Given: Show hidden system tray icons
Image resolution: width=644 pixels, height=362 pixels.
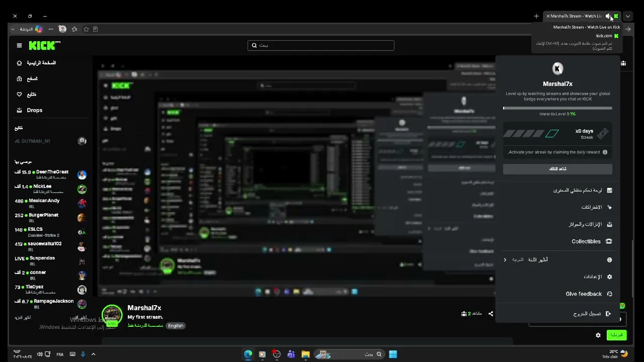Looking at the screenshot, I should click(93, 354).
